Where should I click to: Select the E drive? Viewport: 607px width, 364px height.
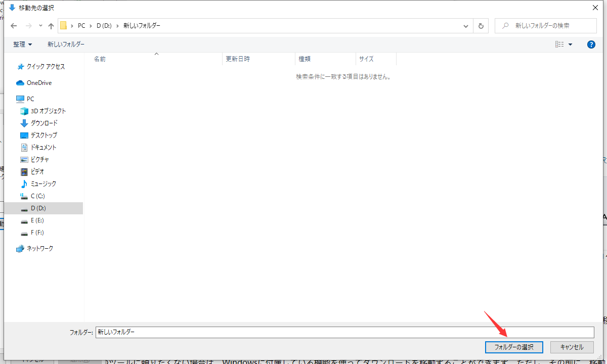click(37, 220)
